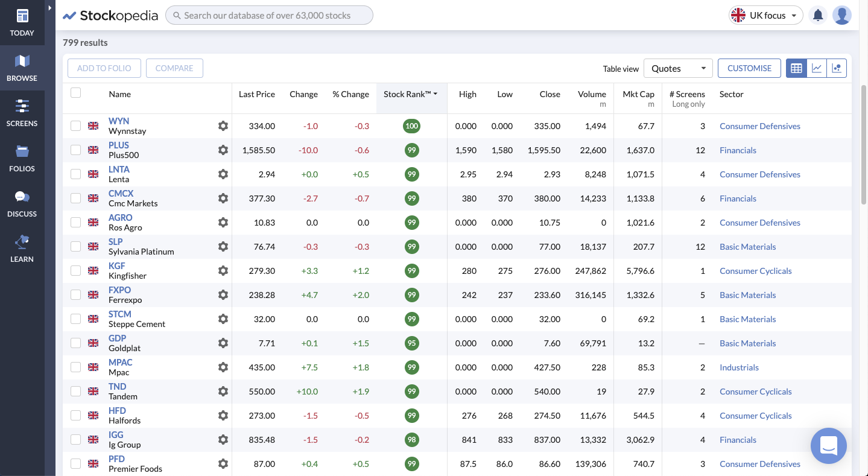Tick the checkbox for Kingfisher
This screenshot has height=476, width=868.
pyautogui.click(x=75, y=270)
